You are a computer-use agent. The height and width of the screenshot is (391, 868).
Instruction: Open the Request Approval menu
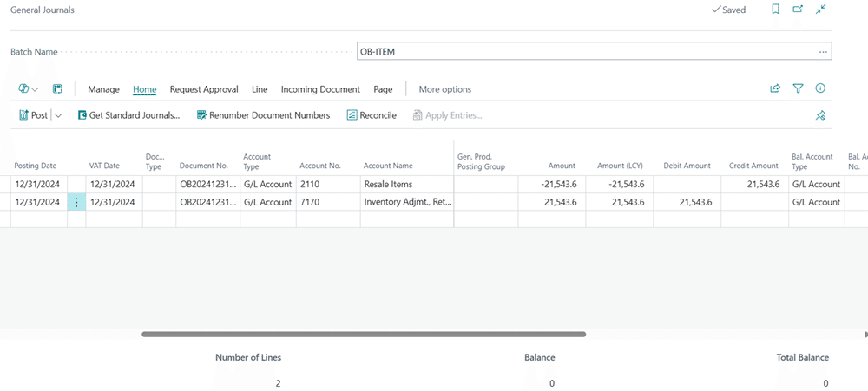(x=204, y=89)
